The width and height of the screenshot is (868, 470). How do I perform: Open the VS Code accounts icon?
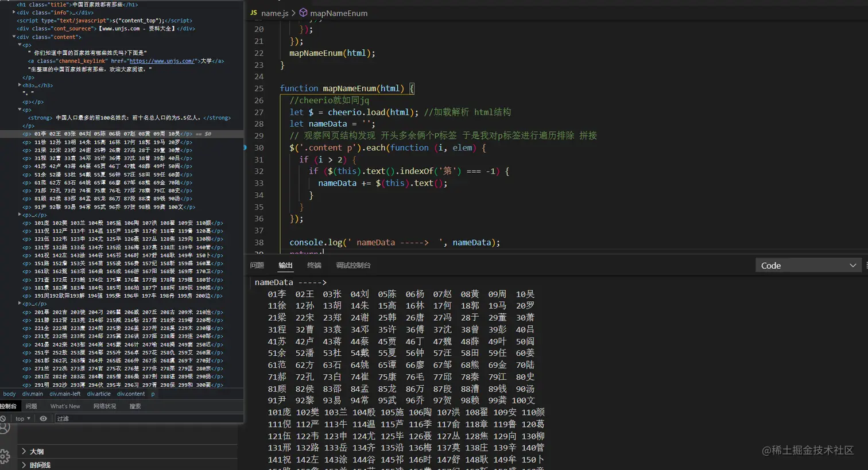pyautogui.click(x=4, y=429)
